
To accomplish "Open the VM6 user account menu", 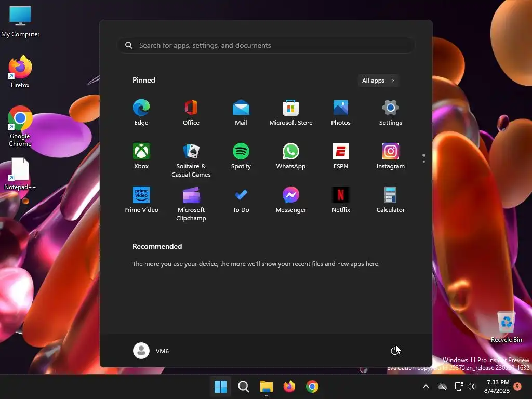I will pyautogui.click(x=151, y=351).
